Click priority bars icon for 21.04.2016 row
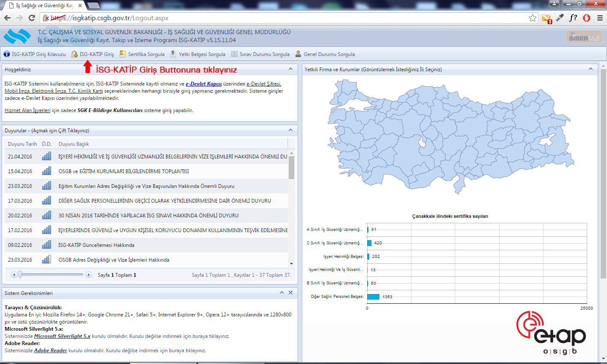The width and height of the screenshot is (607, 364). (x=47, y=156)
